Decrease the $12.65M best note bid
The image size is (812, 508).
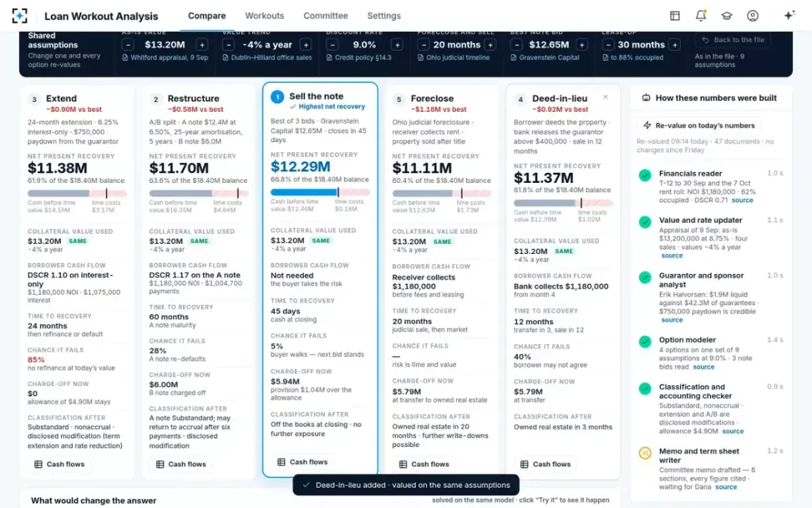click(x=516, y=45)
